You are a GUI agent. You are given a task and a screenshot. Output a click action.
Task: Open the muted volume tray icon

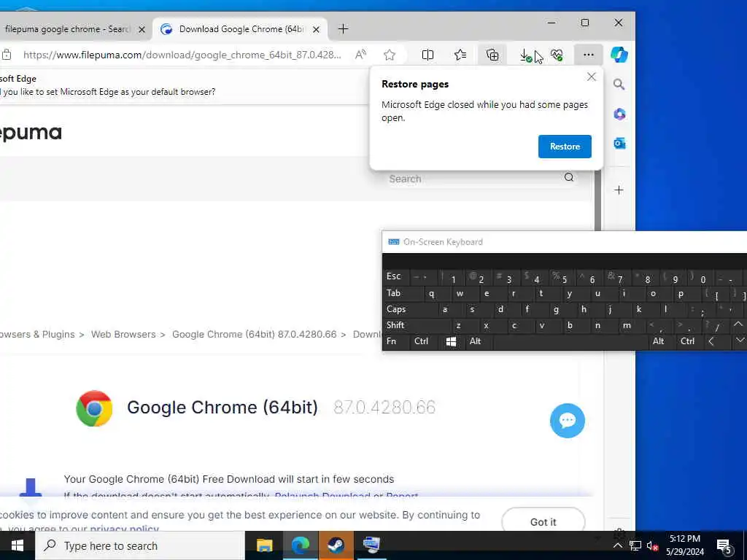652,545
